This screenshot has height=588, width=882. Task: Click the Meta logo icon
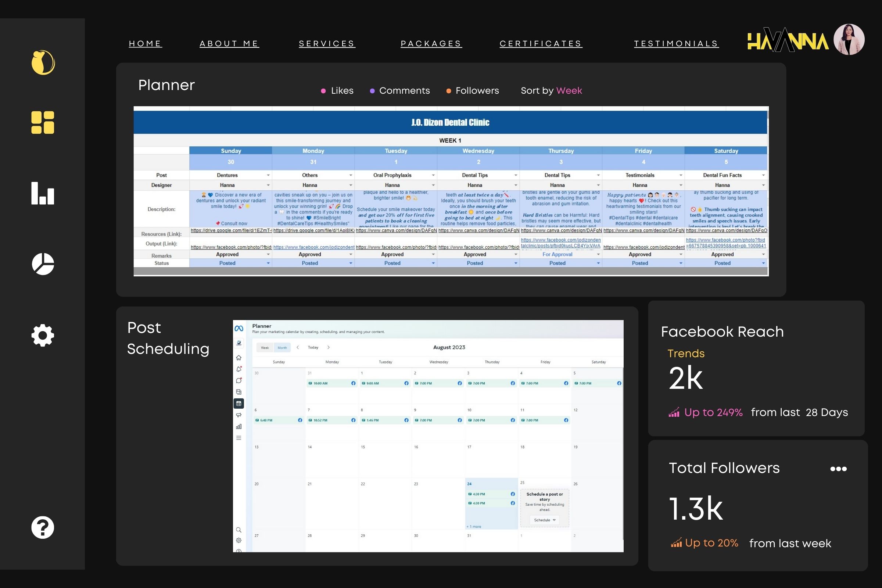point(239,329)
